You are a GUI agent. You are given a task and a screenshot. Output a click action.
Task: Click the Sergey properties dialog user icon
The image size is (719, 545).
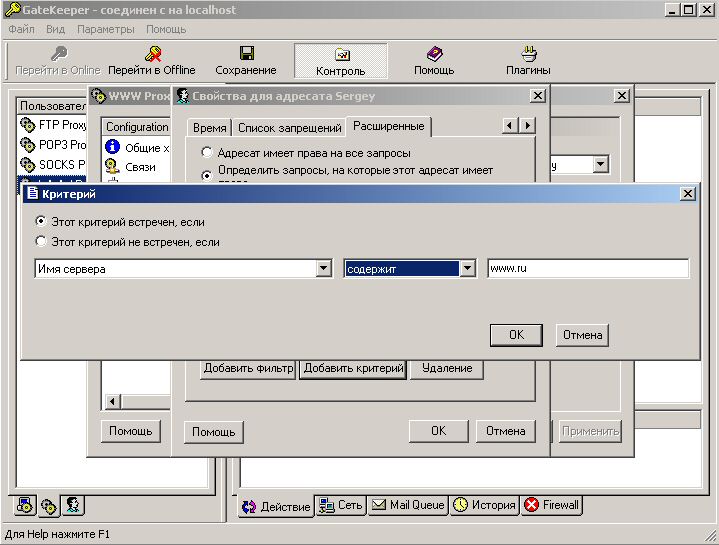[x=183, y=96]
